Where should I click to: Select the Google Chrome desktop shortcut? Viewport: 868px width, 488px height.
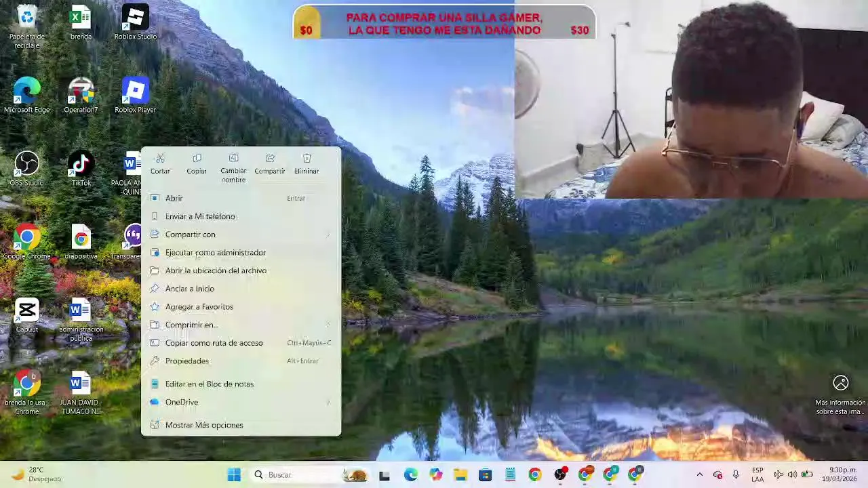coord(27,241)
